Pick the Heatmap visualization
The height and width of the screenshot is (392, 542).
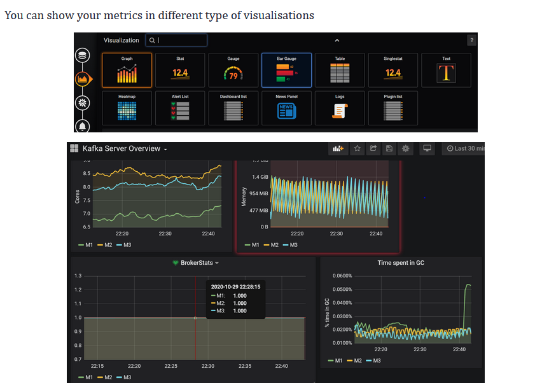127,108
